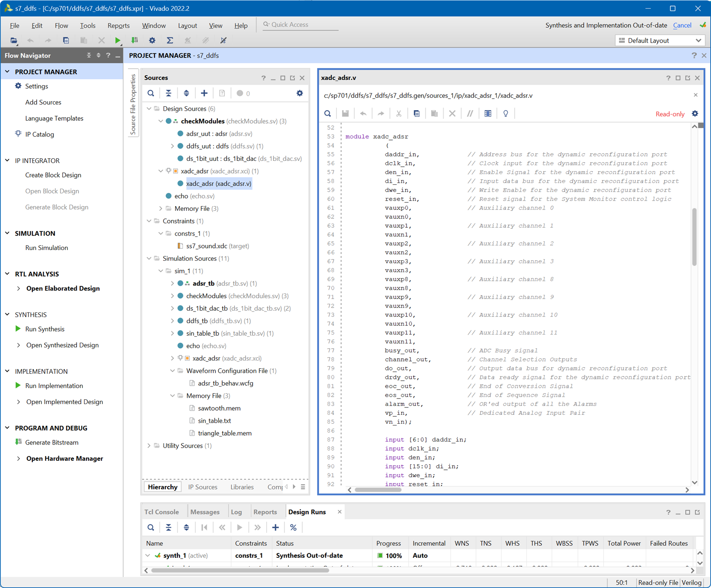Viewport: 711px width, 588px height.
Task: Click the Copy icon in main toolbar
Action: (x=66, y=41)
